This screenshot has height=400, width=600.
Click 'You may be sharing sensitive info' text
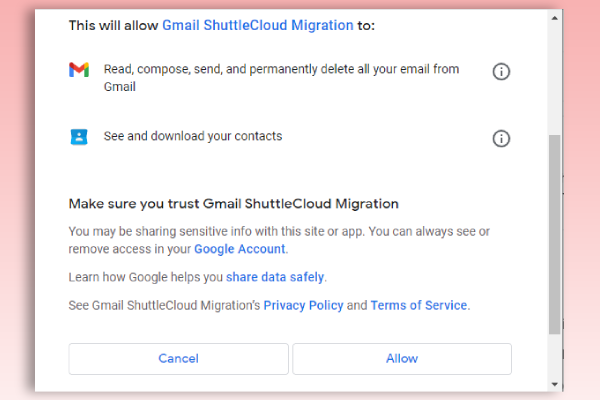279,240
